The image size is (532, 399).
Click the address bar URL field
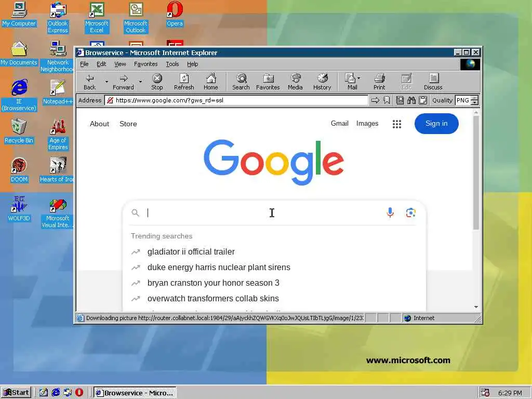(236, 100)
